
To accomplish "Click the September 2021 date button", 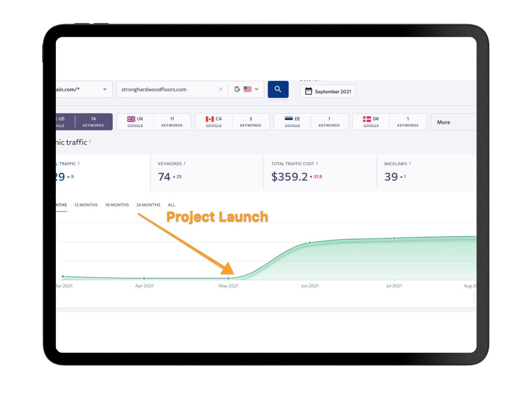I will point(328,91).
